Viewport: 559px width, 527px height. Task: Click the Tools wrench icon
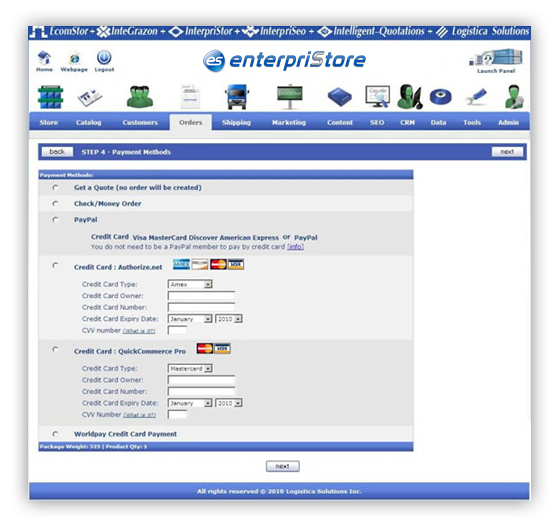(x=476, y=97)
